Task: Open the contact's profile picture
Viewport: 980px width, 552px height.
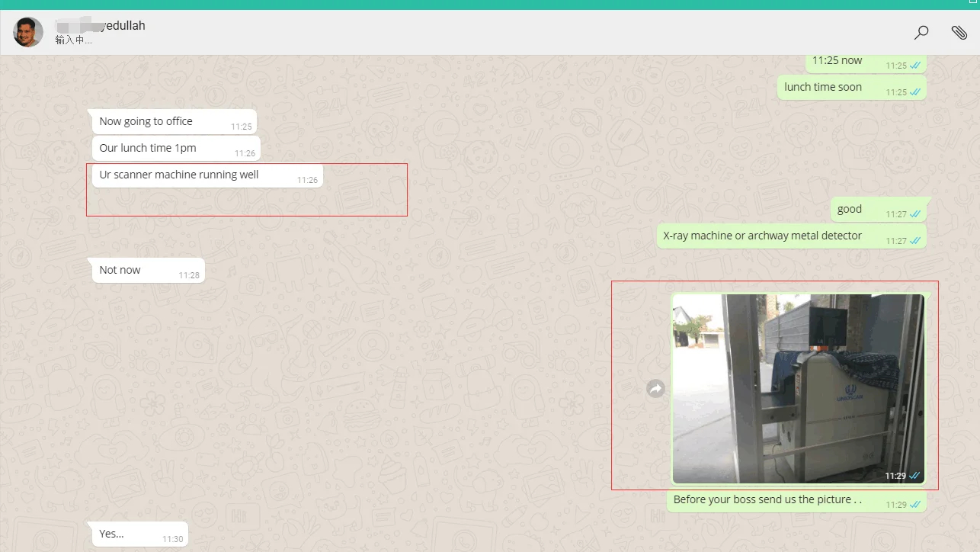Action: [x=28, y=32]
